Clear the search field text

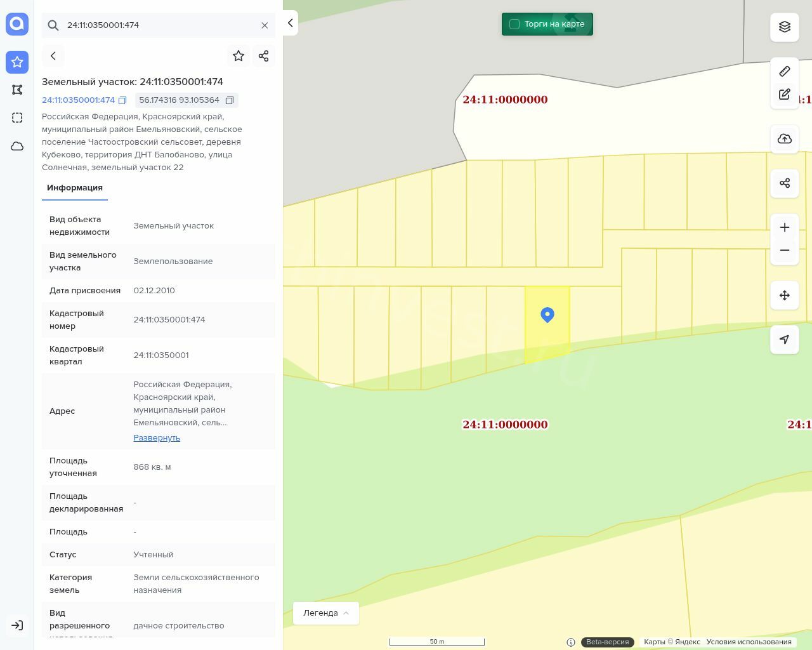point(265,25)
